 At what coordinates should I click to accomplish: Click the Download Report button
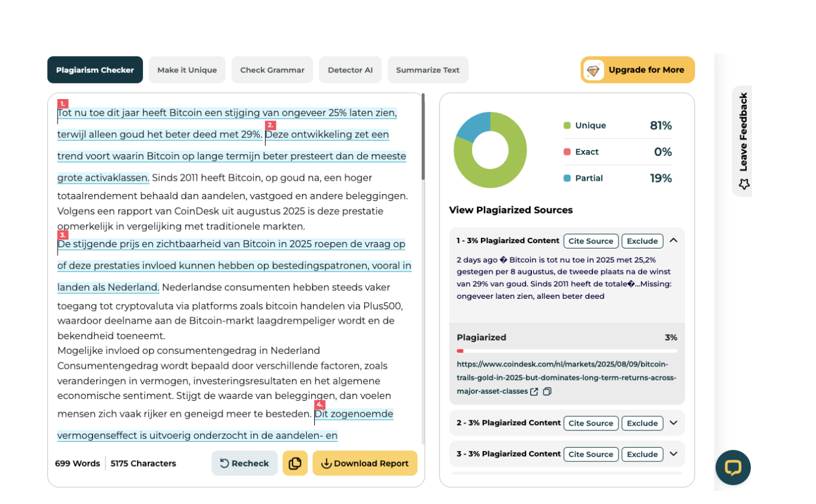point(365,463)
